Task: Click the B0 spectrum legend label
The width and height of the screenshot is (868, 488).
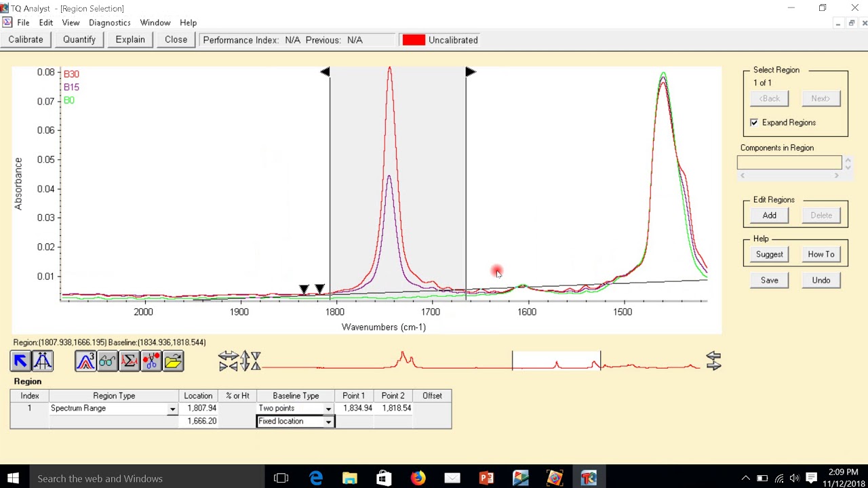Action: (x=68, y=100)
